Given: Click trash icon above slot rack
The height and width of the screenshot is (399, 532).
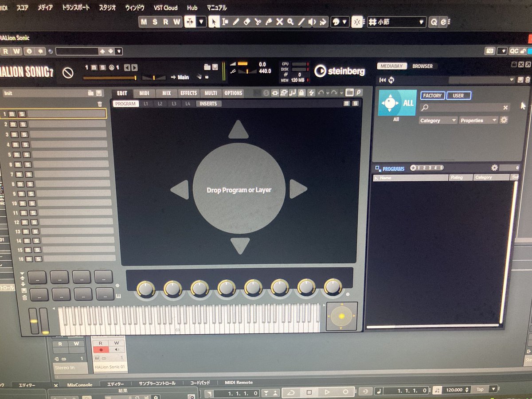Looking at the screenshot, I should click(100, 104).
